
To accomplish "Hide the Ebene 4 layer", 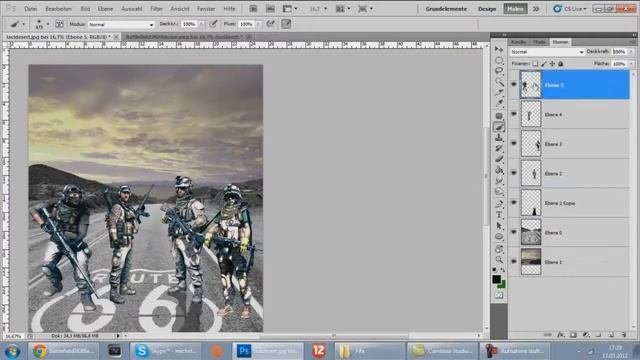I will pyautogui.click(x=513, y=114).
